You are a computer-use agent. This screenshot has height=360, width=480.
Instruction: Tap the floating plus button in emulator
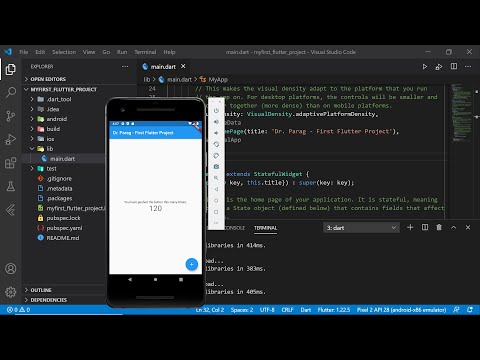(x=192, y=264)
